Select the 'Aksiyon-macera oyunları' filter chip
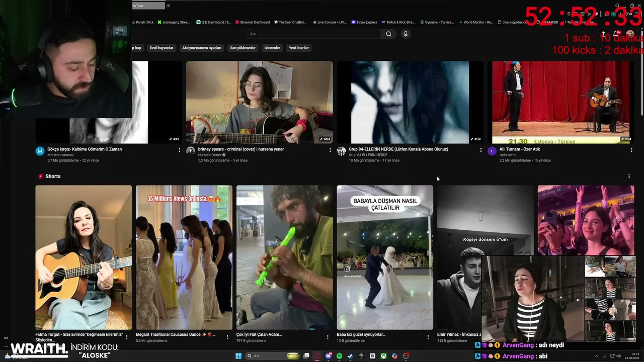 point(202,48)
